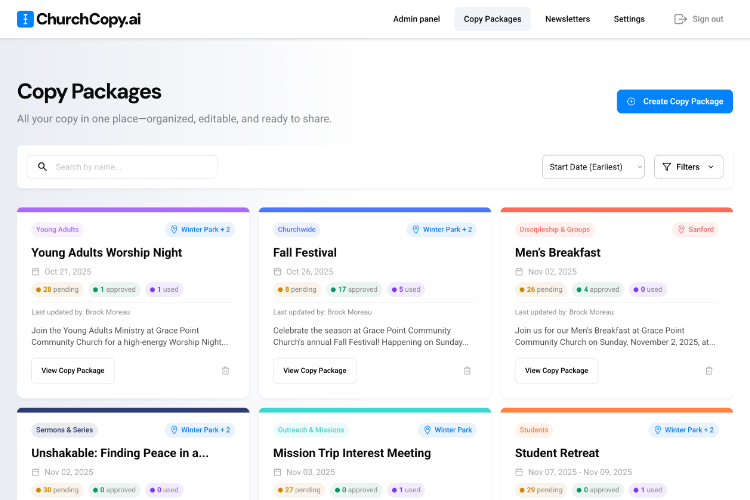Click the 27 pending badge
This screenshot has width=750, height=500.
[x=299, y=490]
